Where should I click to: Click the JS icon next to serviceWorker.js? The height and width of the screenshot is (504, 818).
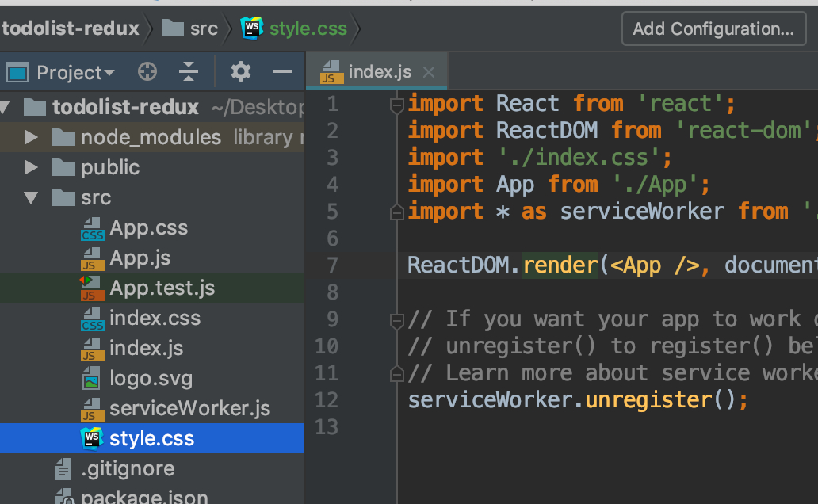tap(92, 409)
